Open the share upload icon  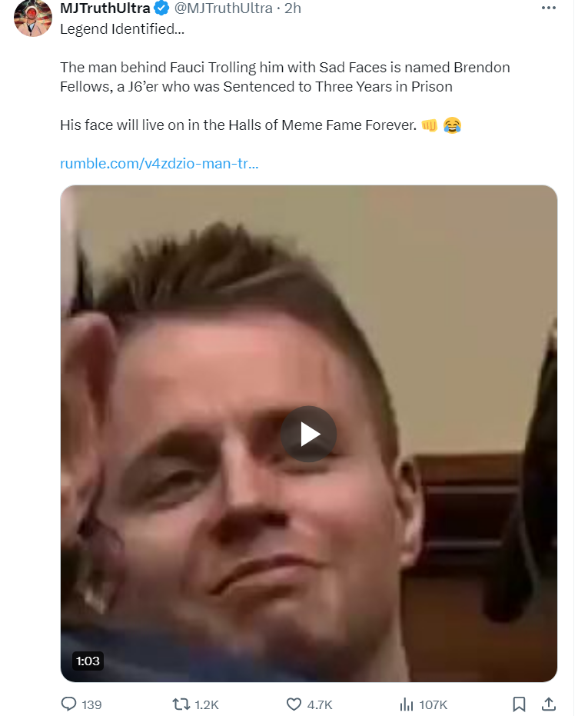pos(549,704)
